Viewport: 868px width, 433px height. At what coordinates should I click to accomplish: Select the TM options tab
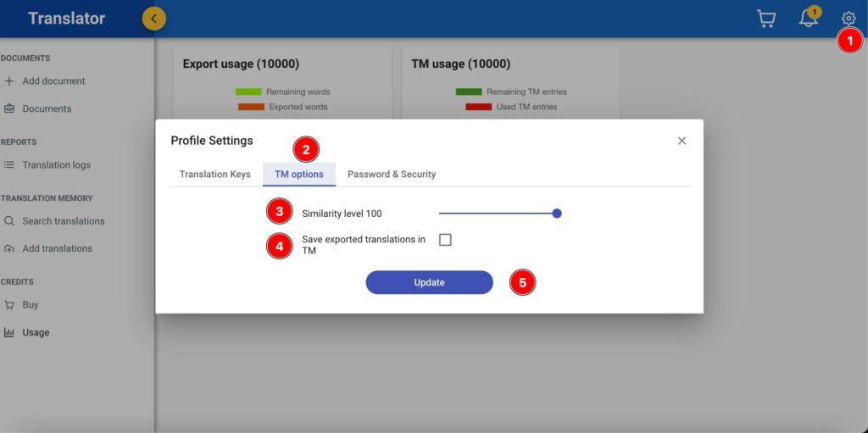coord(299,175)
